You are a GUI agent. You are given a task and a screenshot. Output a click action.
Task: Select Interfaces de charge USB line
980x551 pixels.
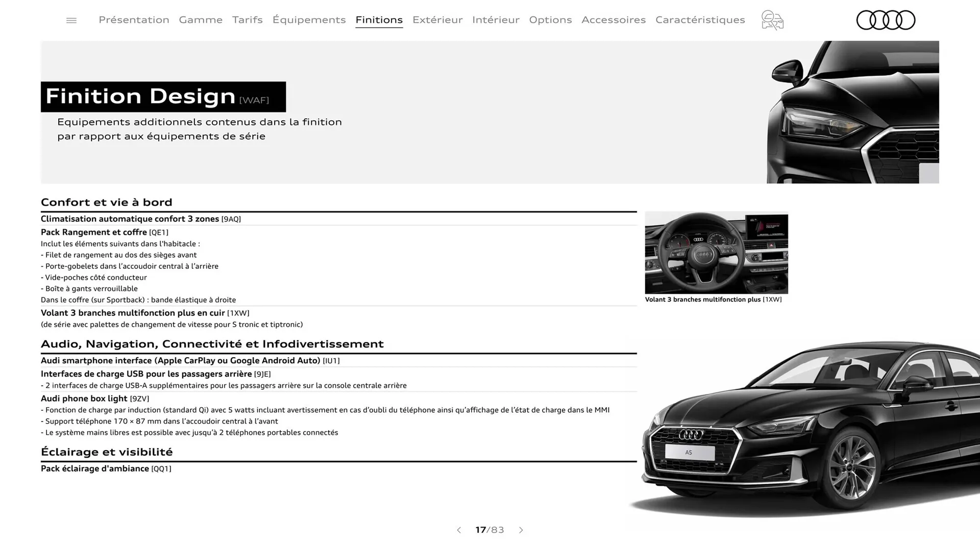(x=156, y=374)
